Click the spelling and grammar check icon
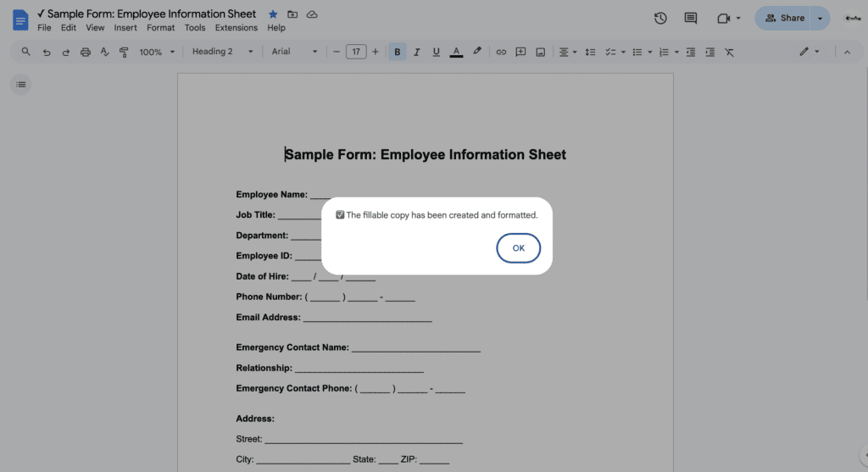 pos(104,52)
